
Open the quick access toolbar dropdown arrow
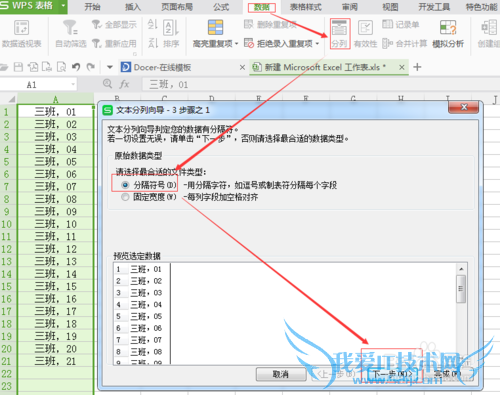[x=109, y=67]
